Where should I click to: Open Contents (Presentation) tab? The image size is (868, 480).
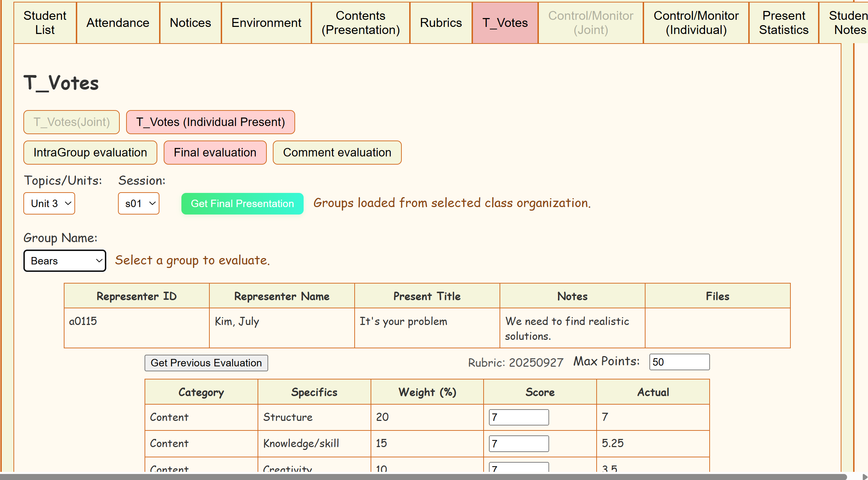360,23
